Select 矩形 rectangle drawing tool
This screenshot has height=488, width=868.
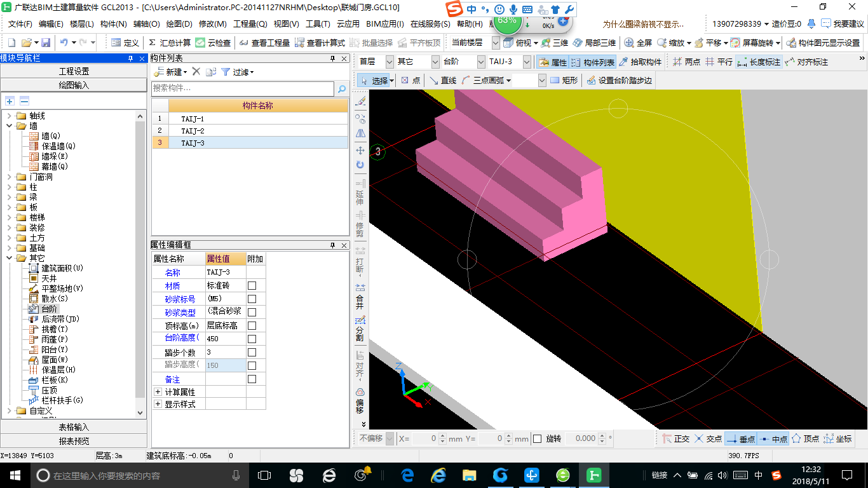(564, 81)
